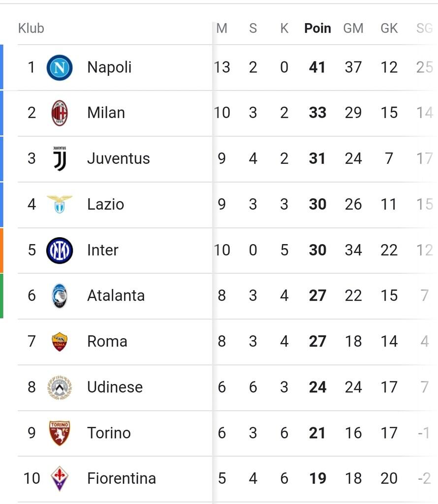Click the Torino bull crest
The height and width of the screenshot is (504, 438).
coord(60,433)
